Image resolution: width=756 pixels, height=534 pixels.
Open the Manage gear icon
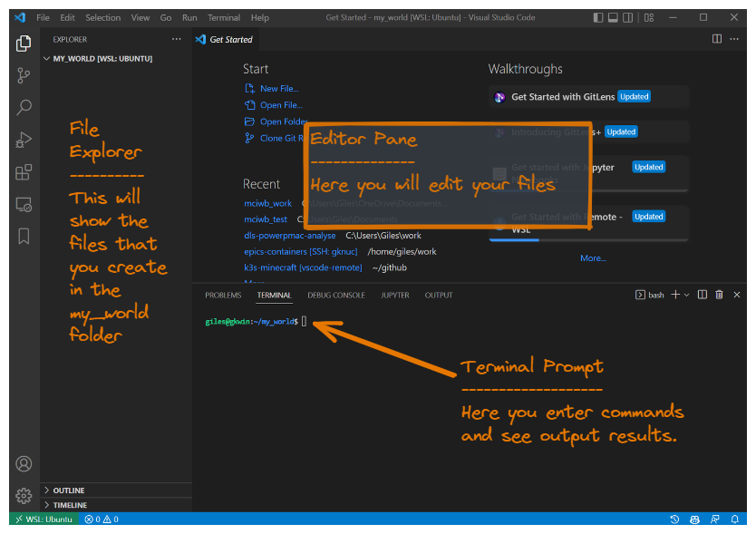tap(24, 495)
